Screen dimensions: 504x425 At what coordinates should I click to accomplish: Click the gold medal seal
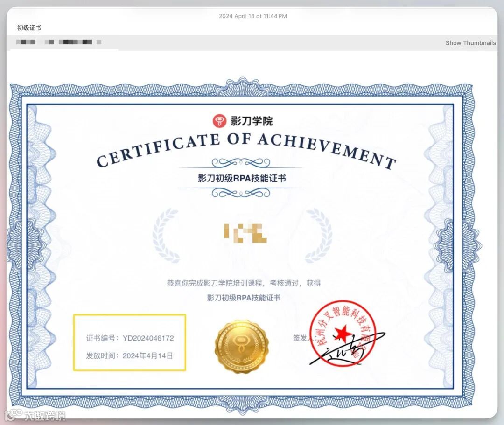(242, 347)
